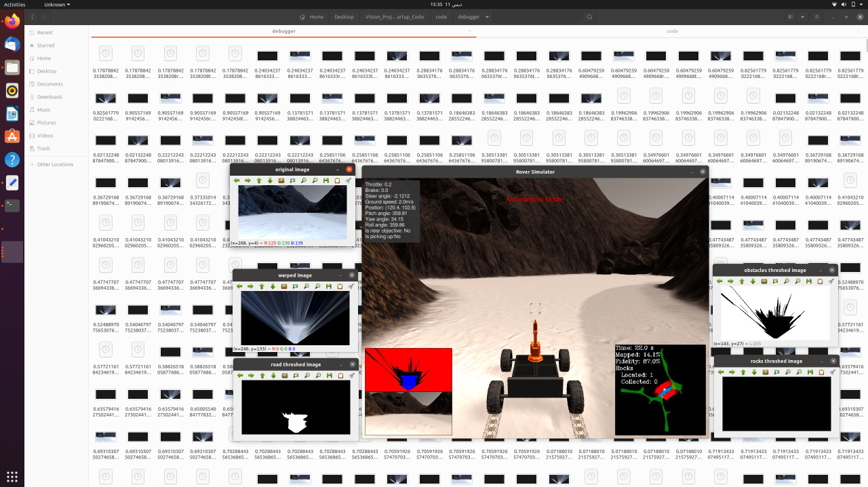868x487 pixels.
Task: Pan left using the green left arrow in original image
Action: tap(237, 180)
